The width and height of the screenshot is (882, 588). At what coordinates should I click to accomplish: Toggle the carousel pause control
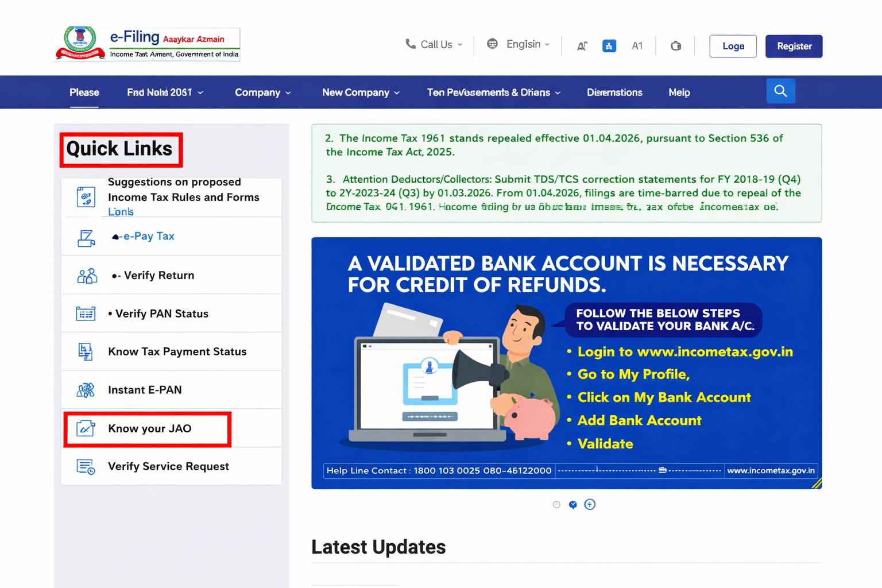[590, 505]
